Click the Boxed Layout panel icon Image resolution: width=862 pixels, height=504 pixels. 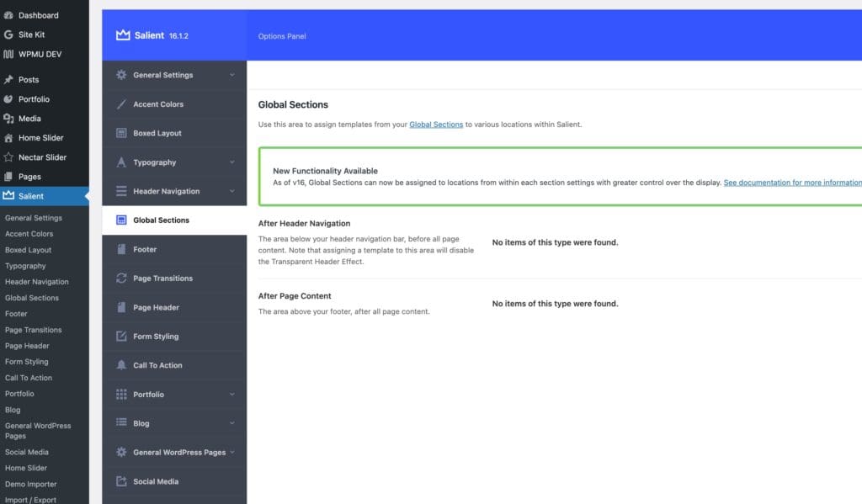pos(121,133)
